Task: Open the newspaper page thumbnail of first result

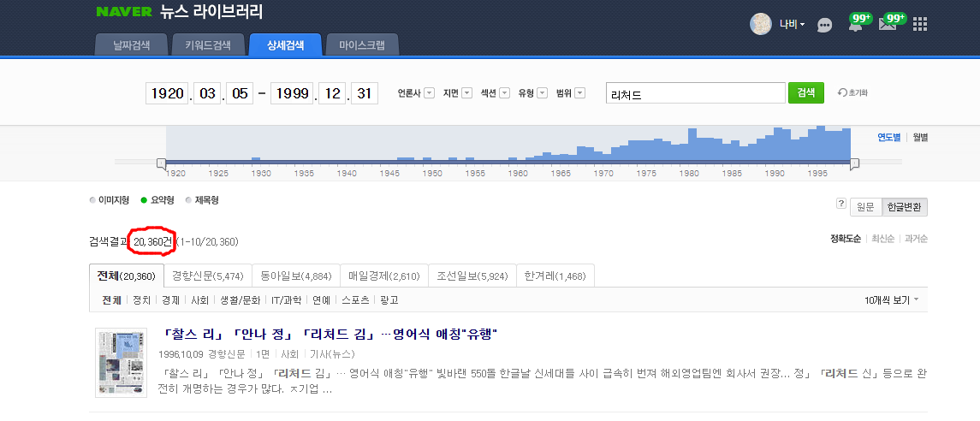Action: click(x=122, y=362)
